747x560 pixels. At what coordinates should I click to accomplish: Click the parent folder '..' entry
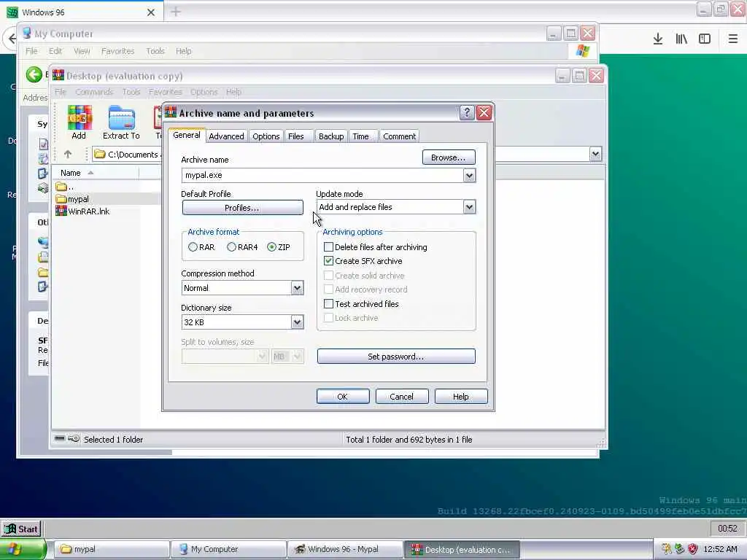pyautogui.click(x=65, y=186)
